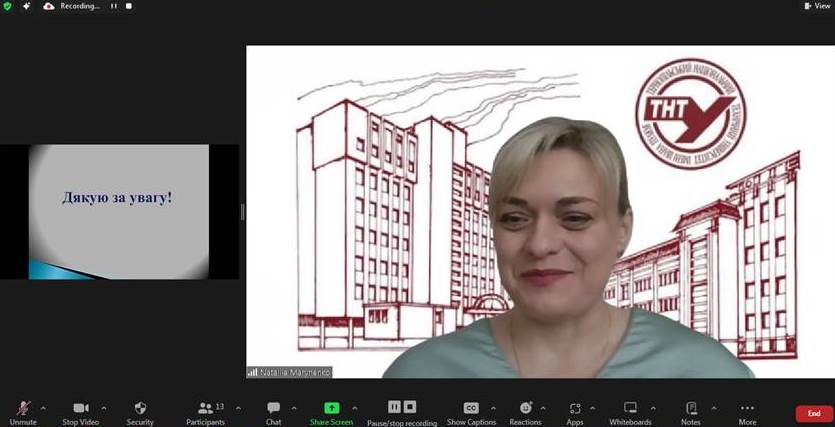This screenshot has width=835, height=427.
Task: Open Security shield options
Action: click(x=140, y=413)
